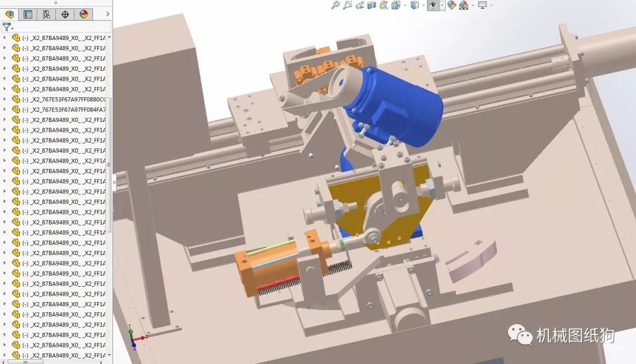Open the DisplayManager color ball tab

tap(83, 14)
